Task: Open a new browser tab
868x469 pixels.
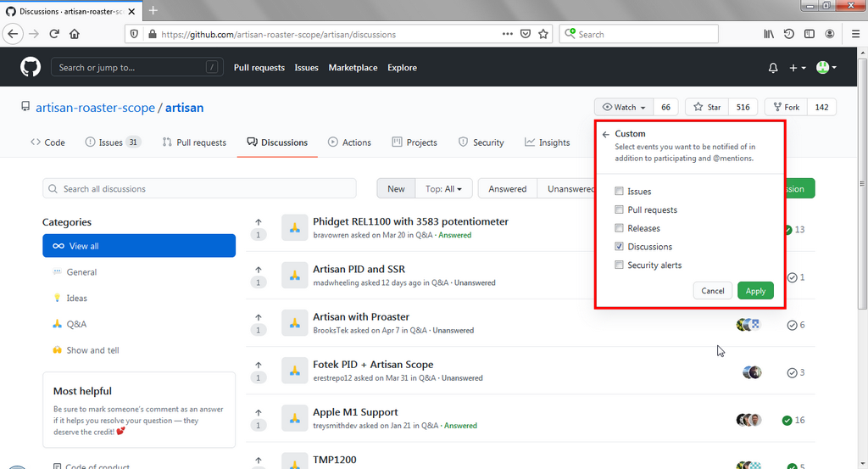Action: (x=153, y=10)
